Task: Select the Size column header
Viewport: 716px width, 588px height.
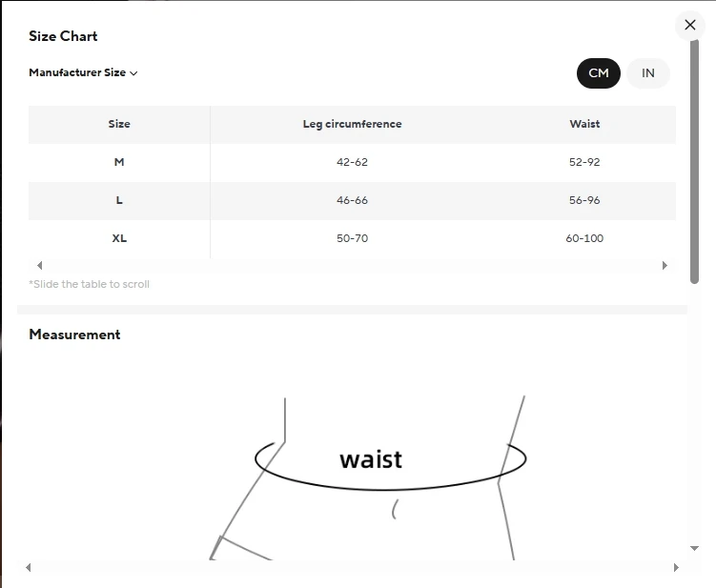Action: pos(119,124)
